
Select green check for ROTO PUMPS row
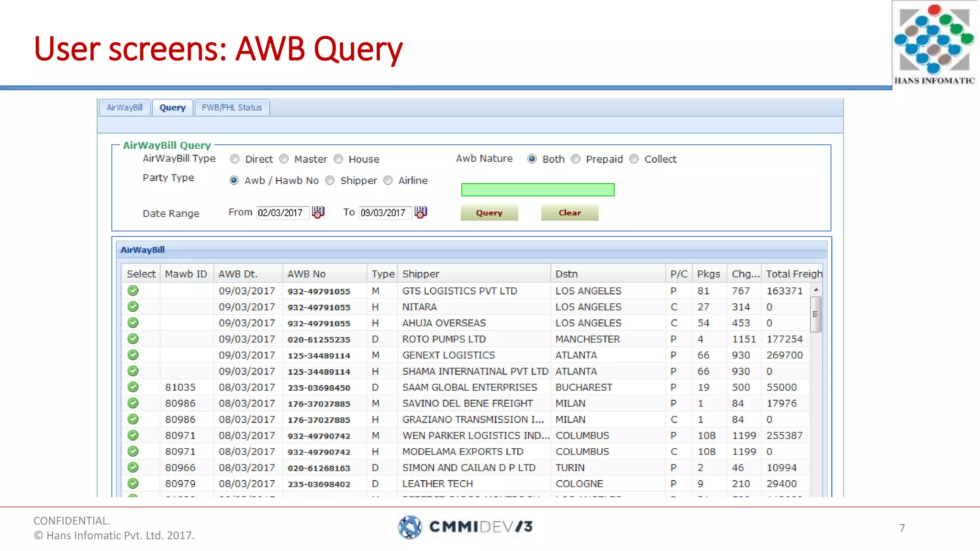pyautogui.click(x=133, y=339)
